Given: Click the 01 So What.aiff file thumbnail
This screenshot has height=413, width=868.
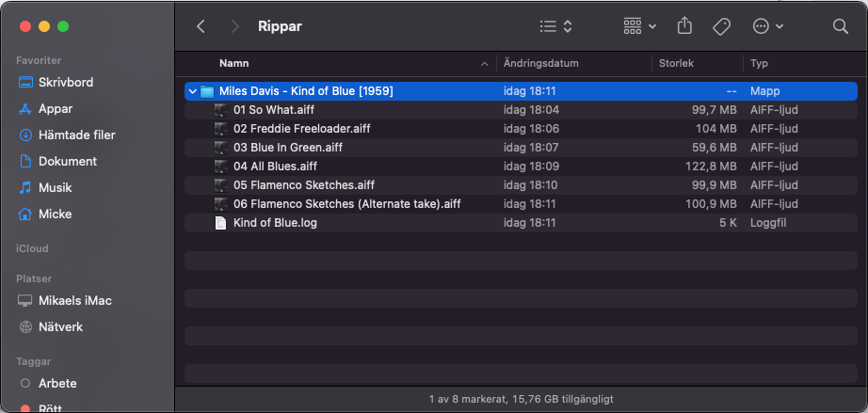Looking at the screenshot, I should point(221,110).
